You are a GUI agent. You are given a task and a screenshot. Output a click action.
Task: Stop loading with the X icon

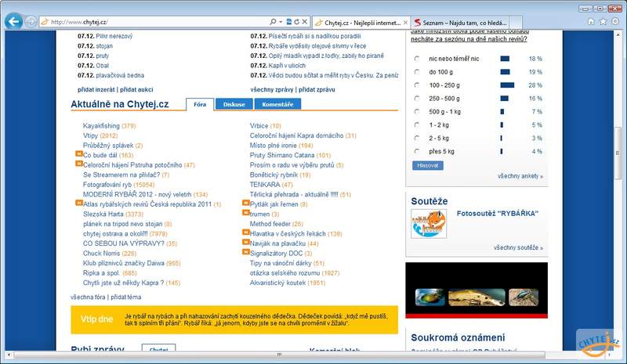coord(305,22)
